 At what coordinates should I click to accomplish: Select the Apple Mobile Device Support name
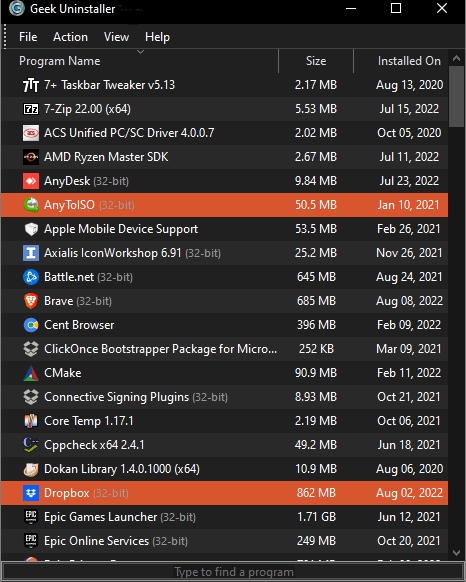tap(121, 229)
